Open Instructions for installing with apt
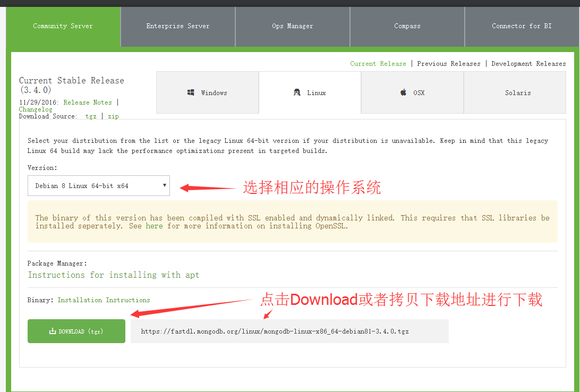The height and width of the screenshot is (392, 580). point(114,275)
